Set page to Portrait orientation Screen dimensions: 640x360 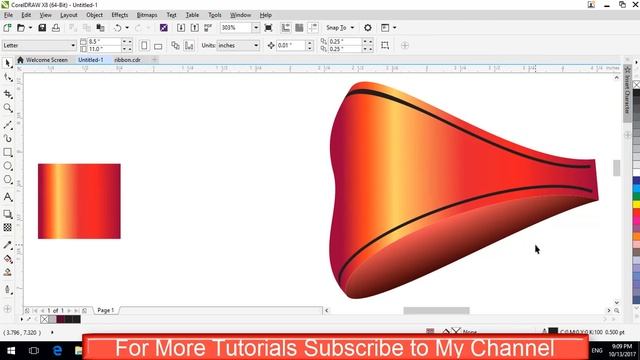pos(144,45)
